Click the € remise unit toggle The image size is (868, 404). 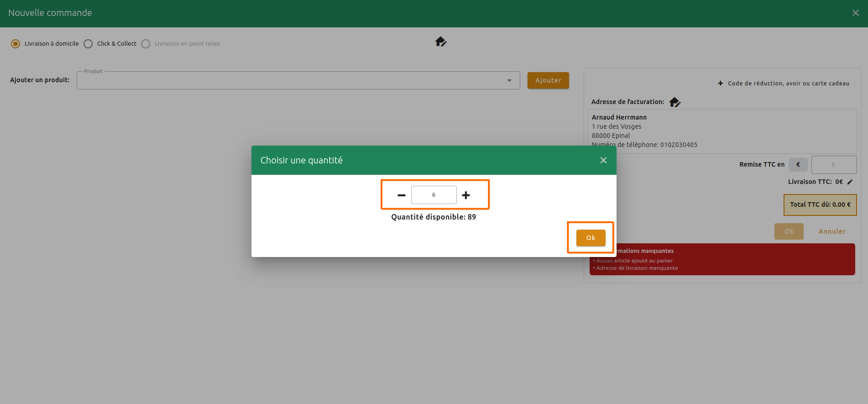tap(798, 165)
